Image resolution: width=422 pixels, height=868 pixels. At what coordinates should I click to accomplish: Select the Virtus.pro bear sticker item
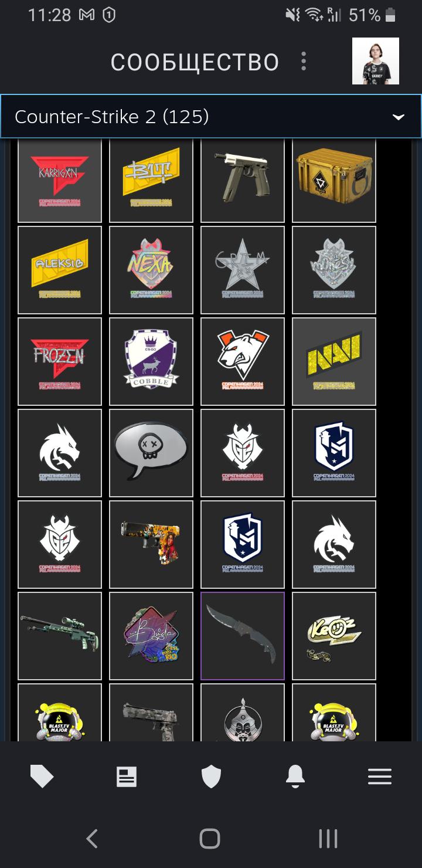coord(243,362)
